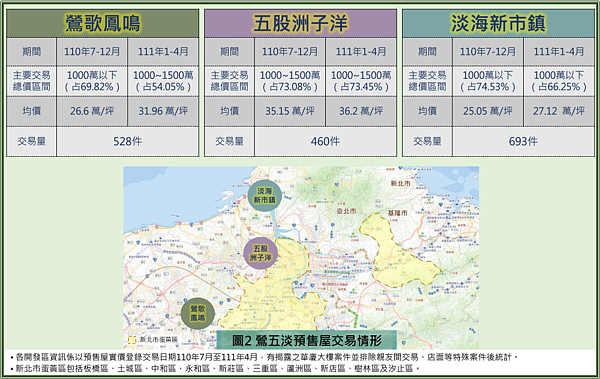Screen dimensions: 600x379
Task: Click the 占69.82% price range cell
Action: 92,81
